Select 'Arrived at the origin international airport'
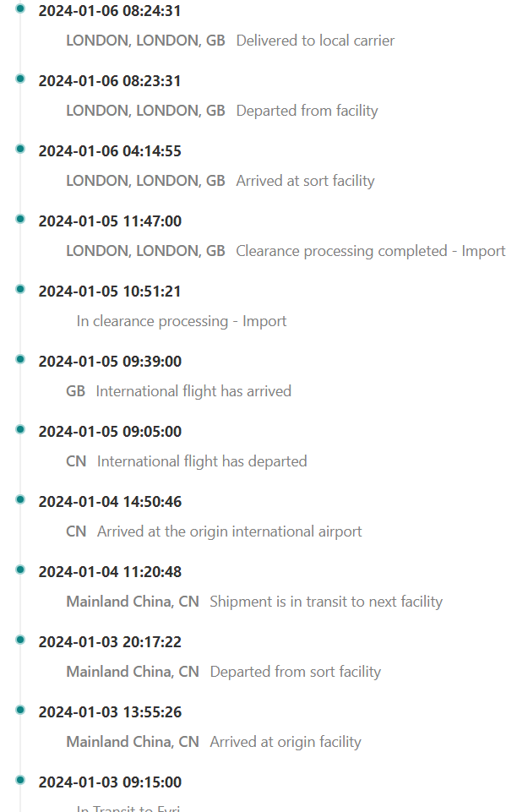 pos(229,531)
